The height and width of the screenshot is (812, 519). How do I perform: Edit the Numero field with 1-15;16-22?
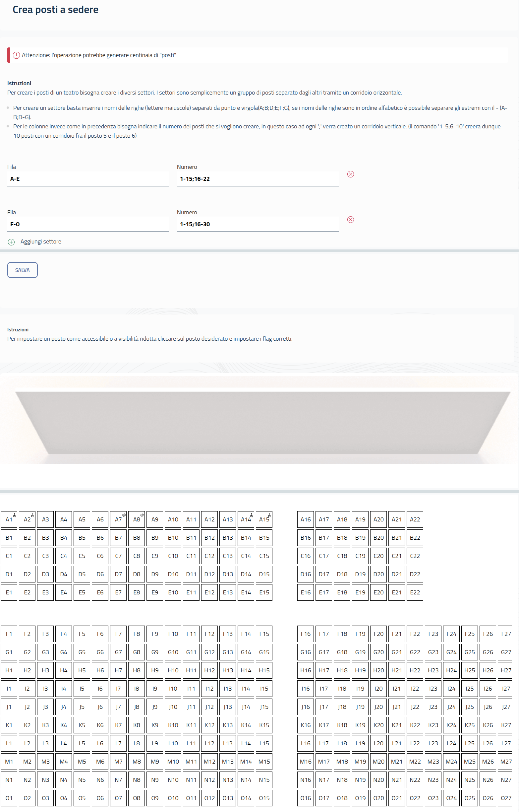tap(258, 179)
